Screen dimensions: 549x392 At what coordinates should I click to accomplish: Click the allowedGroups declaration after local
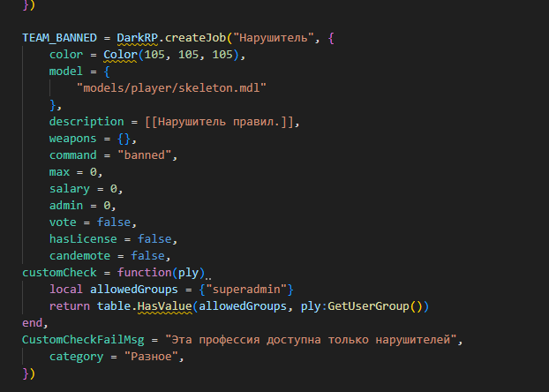tap(134, 290)
